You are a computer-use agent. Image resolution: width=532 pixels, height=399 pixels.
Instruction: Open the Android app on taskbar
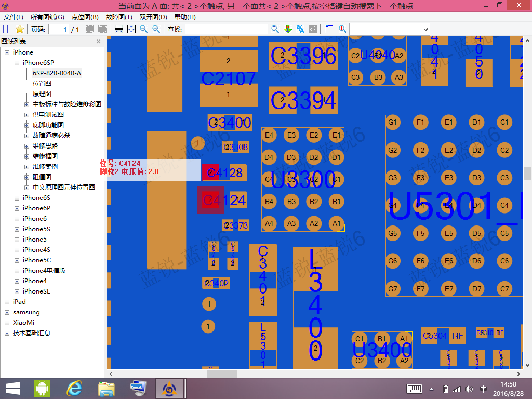point(42,389)
